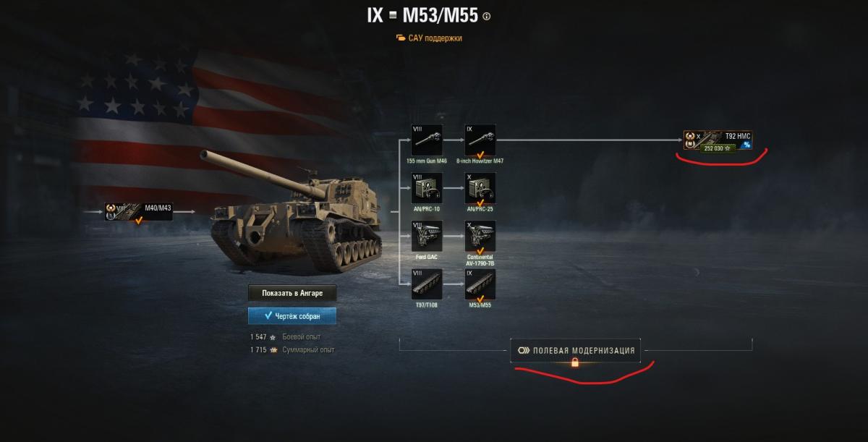Click the T92 HMC research cost 252 030

click(714, 148)
